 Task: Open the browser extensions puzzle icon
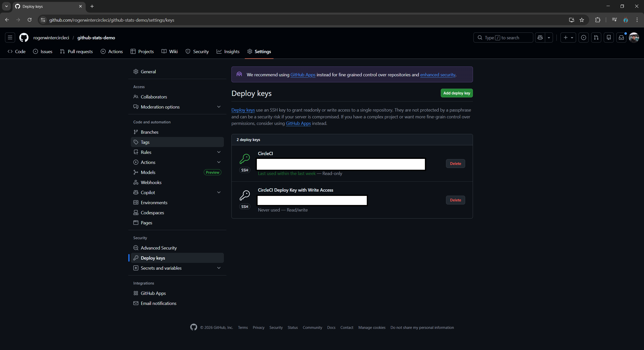pyautogui.click(x=598, y=20)
